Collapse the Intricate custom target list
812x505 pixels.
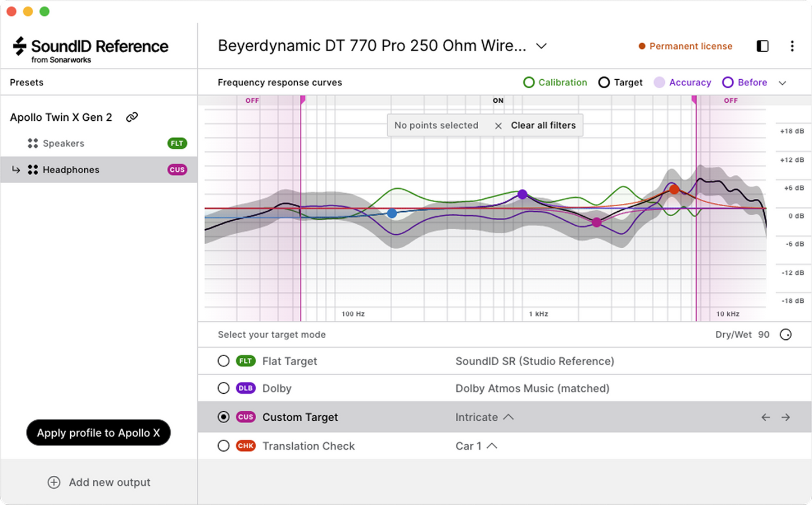pyautogui.click(x=509, y=417)
